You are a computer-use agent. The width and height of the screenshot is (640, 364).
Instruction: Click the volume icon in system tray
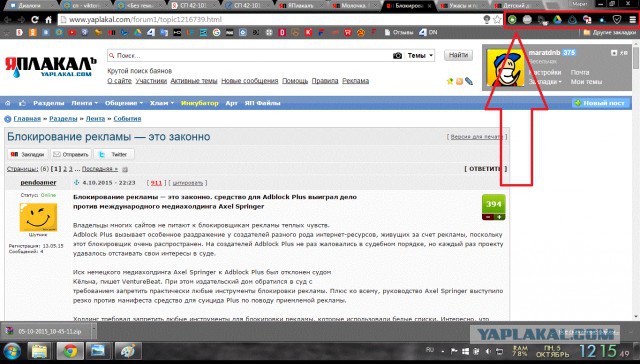(488, 351)
